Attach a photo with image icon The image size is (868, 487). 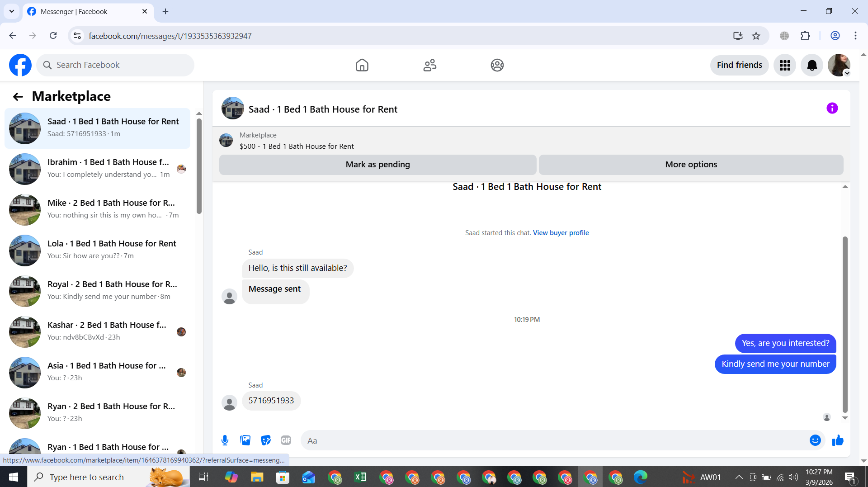click(245, 440)
